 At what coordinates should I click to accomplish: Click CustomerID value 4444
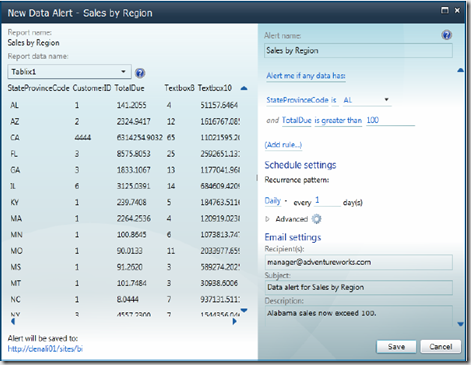tap(83, 138)
